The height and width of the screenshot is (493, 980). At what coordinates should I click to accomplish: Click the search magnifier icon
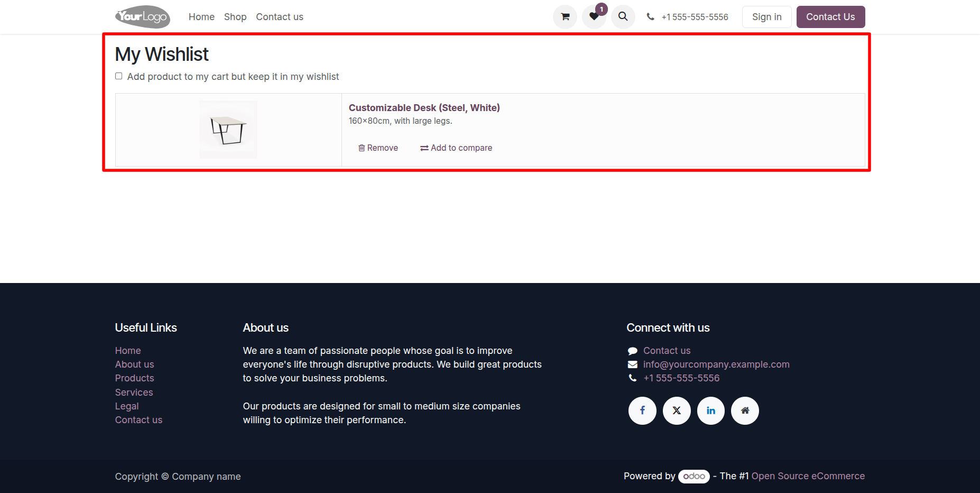(623, 17)
